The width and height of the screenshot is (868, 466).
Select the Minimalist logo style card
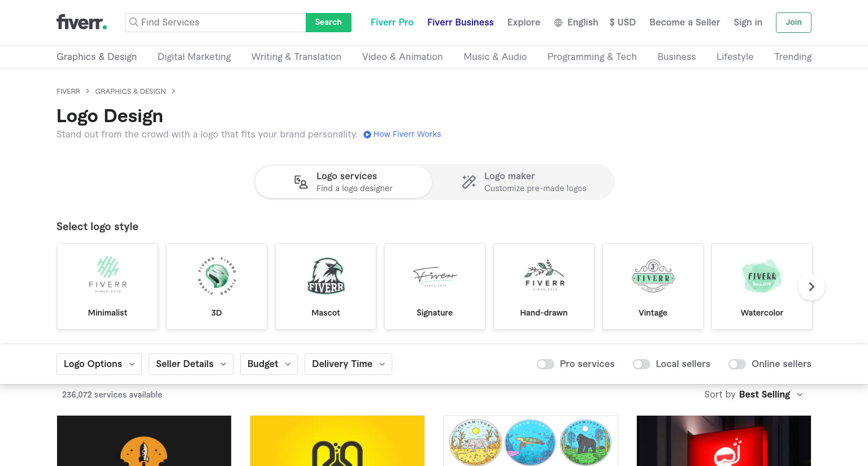pos(107,286)
